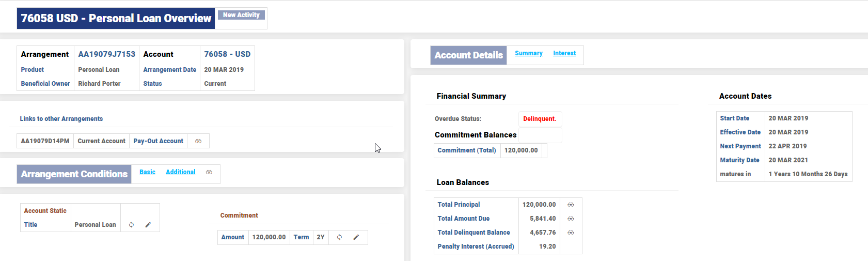Click the Pay-Out Account link
The width and height of the screenshot is (868, 261).
click(158, 141)
